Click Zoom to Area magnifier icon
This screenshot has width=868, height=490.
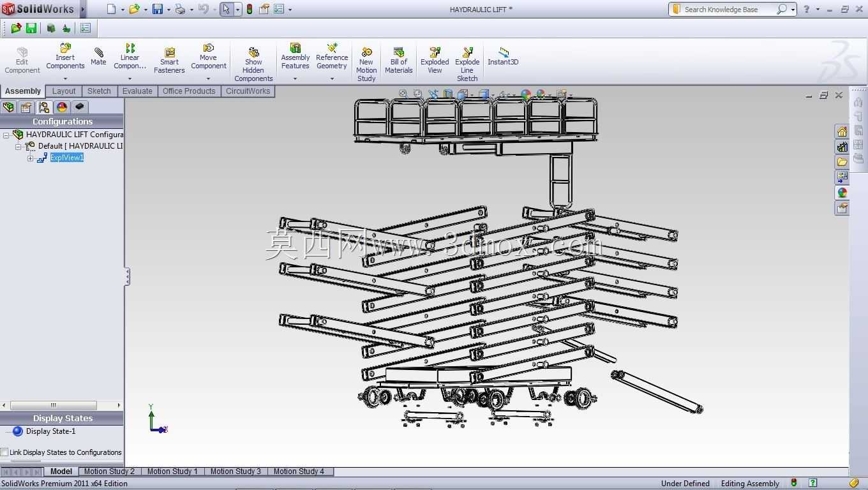pos(418,94)
